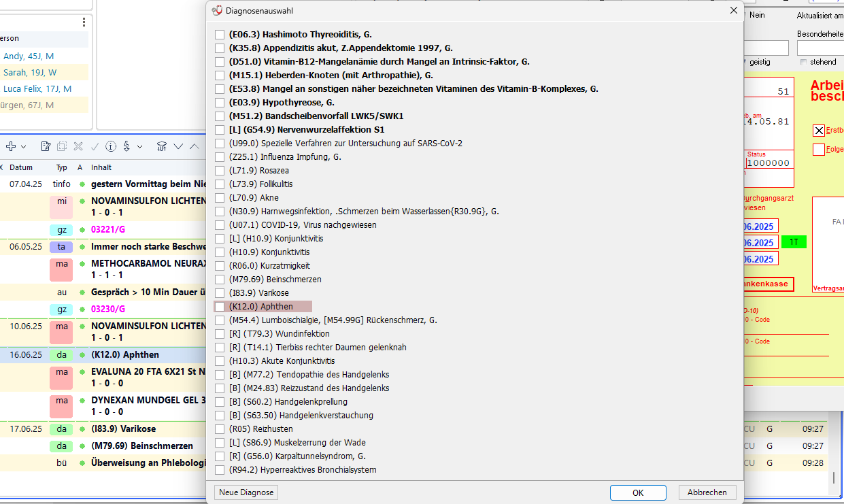Open three-dot menu above person list

(84, 22)
